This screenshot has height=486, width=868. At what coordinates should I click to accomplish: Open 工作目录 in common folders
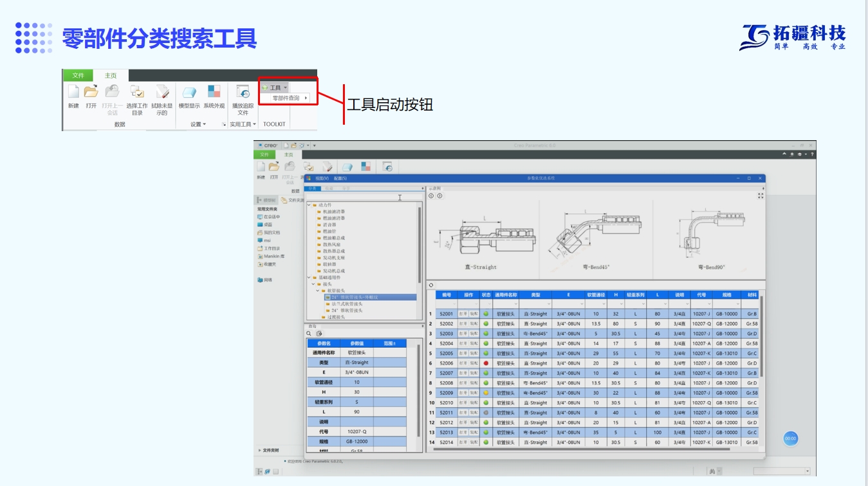tap(268, 248)
